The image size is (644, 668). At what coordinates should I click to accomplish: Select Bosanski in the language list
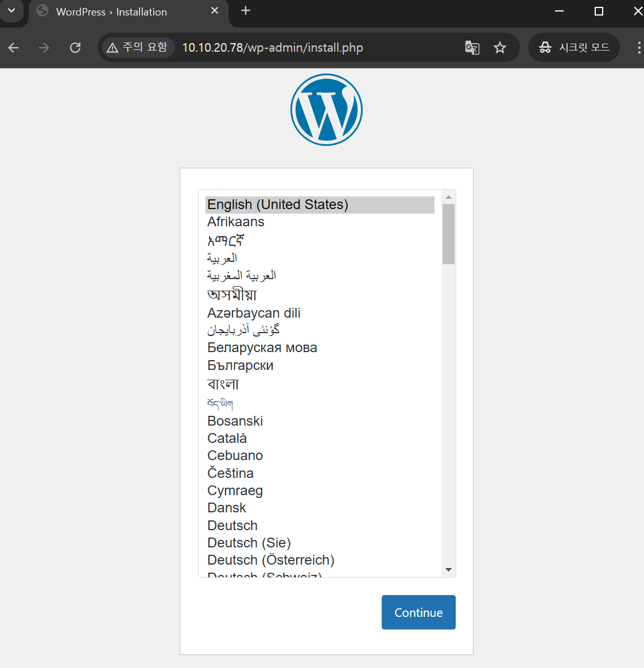click(320, 421)
